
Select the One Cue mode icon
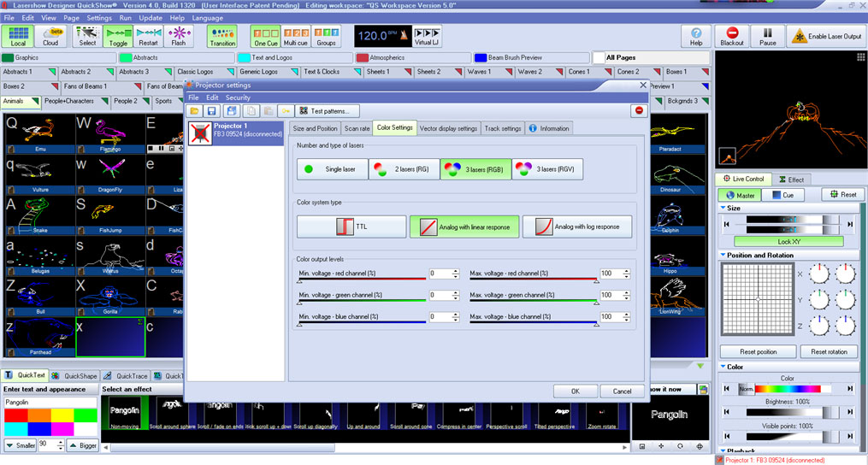(x=266, y=36)
